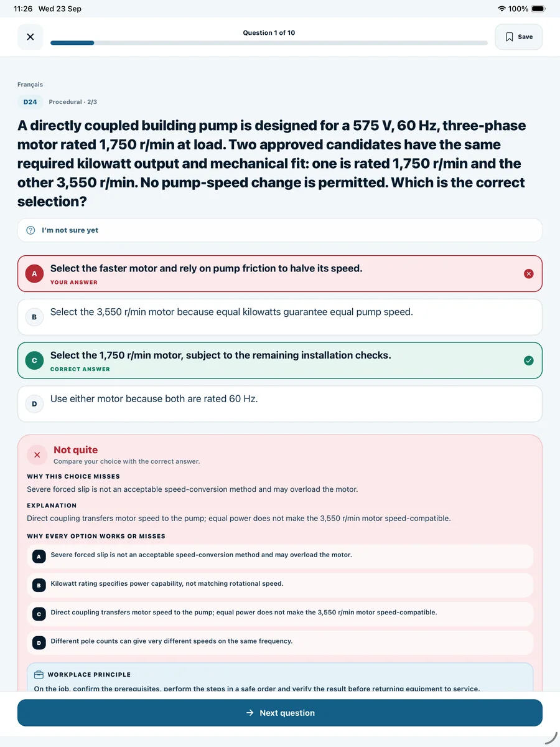This screenshot has width=560, height=747.
Task: Close the quiz with the X icon
Action: pyautogui.click(x=30, y=37)
